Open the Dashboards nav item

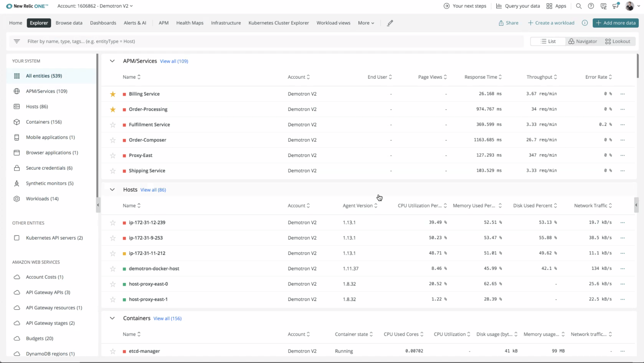tap(103, 23)
